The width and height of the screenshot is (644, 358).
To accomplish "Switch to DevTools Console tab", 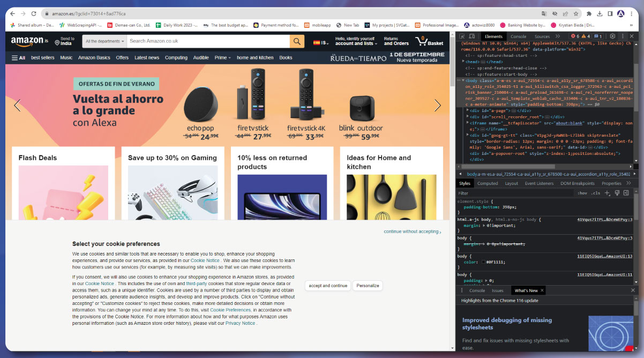I will pos(518,36).
